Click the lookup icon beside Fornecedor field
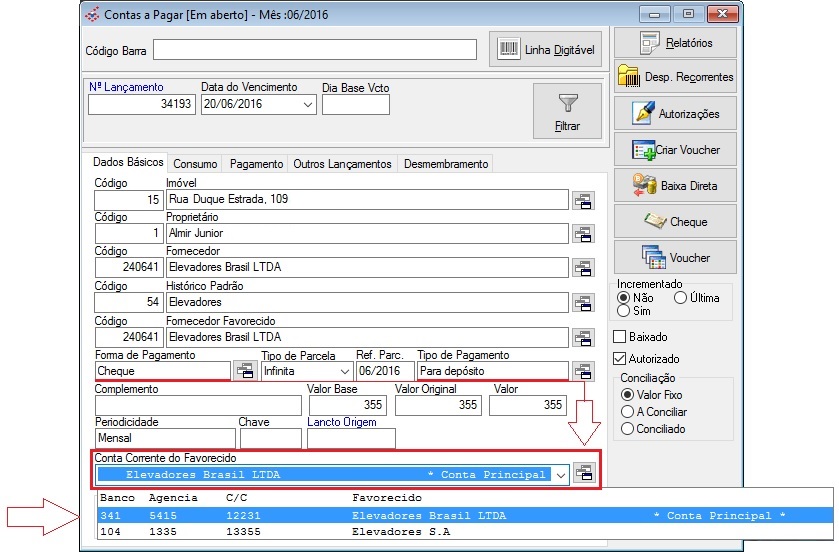Image resolution: width=839 pixels, height=552 pixels. [583, 268]
